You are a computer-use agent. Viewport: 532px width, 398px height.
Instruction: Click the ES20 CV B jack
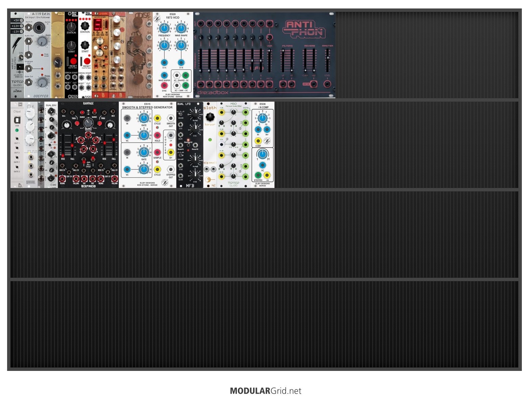click(x=181, y=62)
